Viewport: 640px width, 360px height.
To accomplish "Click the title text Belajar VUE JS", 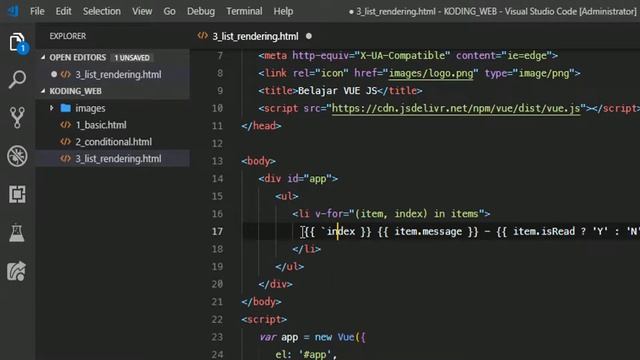I will click(x=338, y=91).
